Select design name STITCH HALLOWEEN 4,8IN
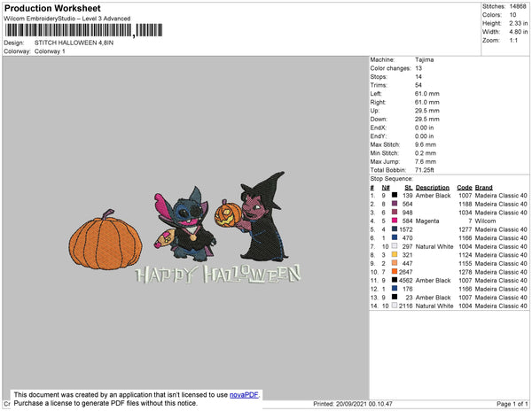This screenshot has height=411, width=532. (x=74, y=43)
